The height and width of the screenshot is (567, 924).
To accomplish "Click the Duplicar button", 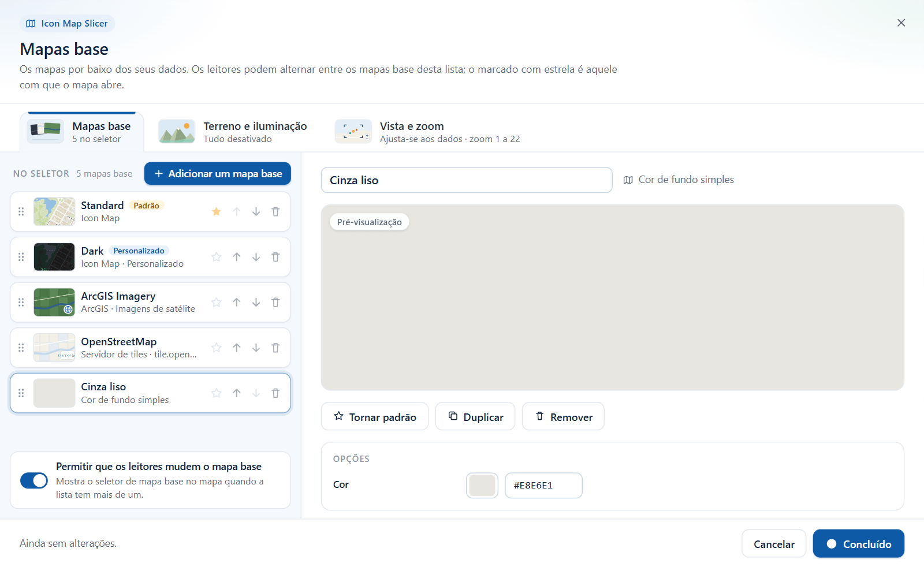I will pyautogui.click(x=475, y=416).
